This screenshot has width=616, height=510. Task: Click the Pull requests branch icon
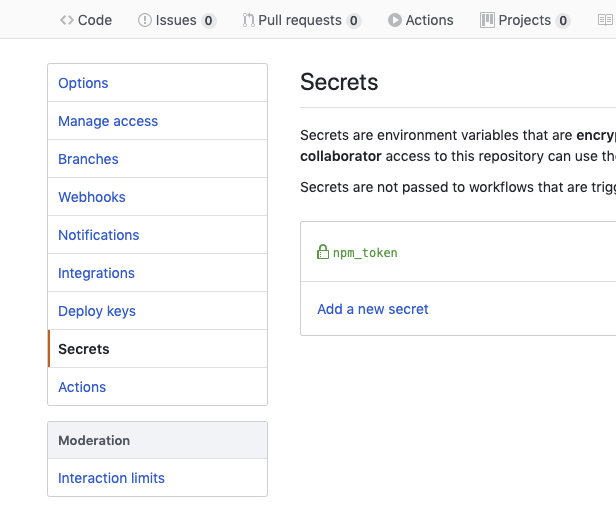click(248, 20)
